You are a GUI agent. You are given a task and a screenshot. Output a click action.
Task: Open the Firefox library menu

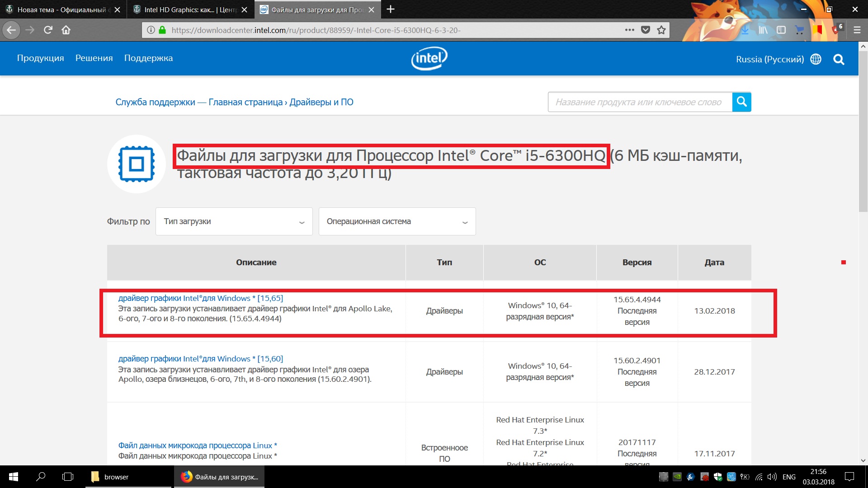click(763, 30)
